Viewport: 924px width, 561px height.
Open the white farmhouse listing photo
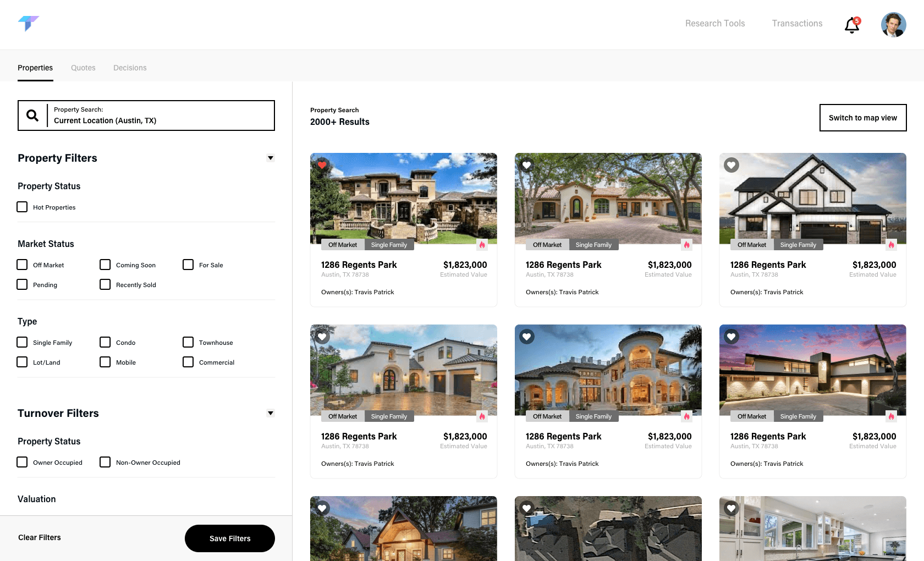(813, 199)
